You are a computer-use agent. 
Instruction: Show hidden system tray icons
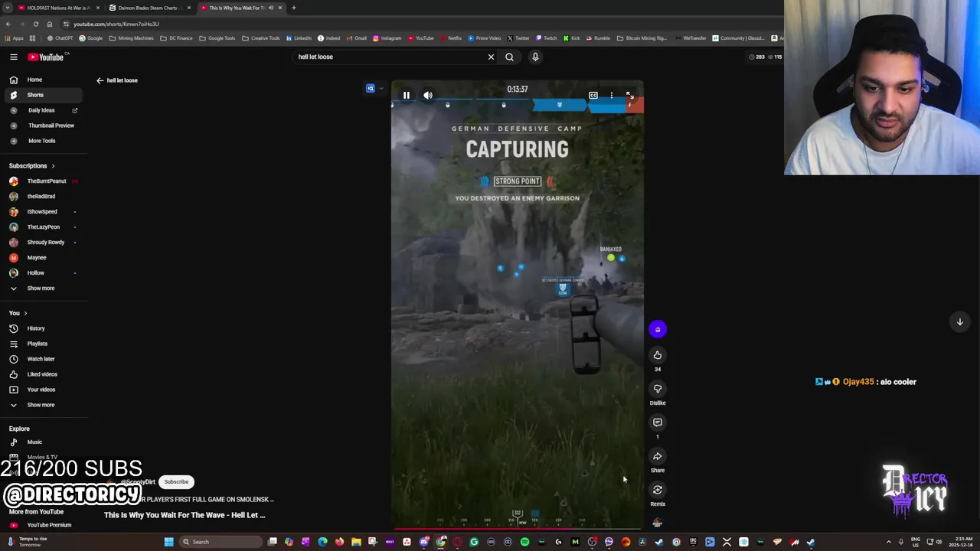click(889, 542)
